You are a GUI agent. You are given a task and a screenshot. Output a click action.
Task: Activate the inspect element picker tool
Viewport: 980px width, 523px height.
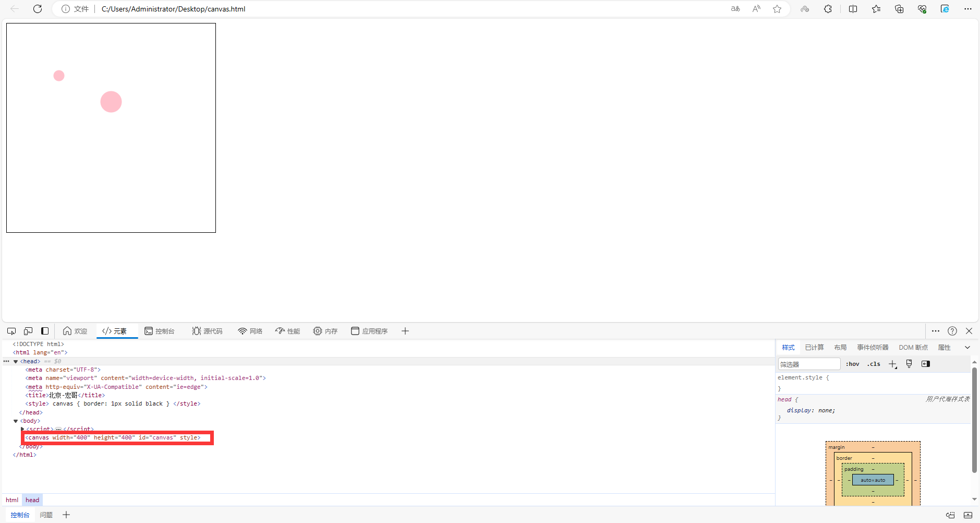coord(11,331)
